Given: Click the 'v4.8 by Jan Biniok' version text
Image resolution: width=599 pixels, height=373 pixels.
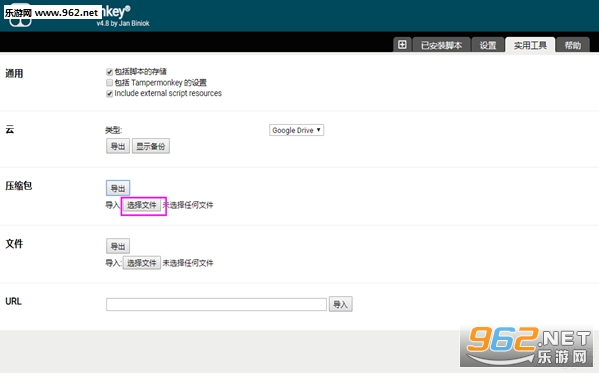Looking at the screenshot, I should (123, 23).
